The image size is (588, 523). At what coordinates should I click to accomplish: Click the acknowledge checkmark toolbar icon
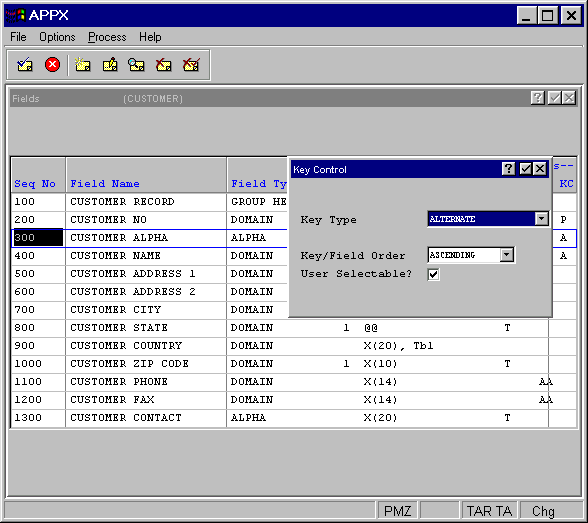pyautogui.click(x=25, y=65)
